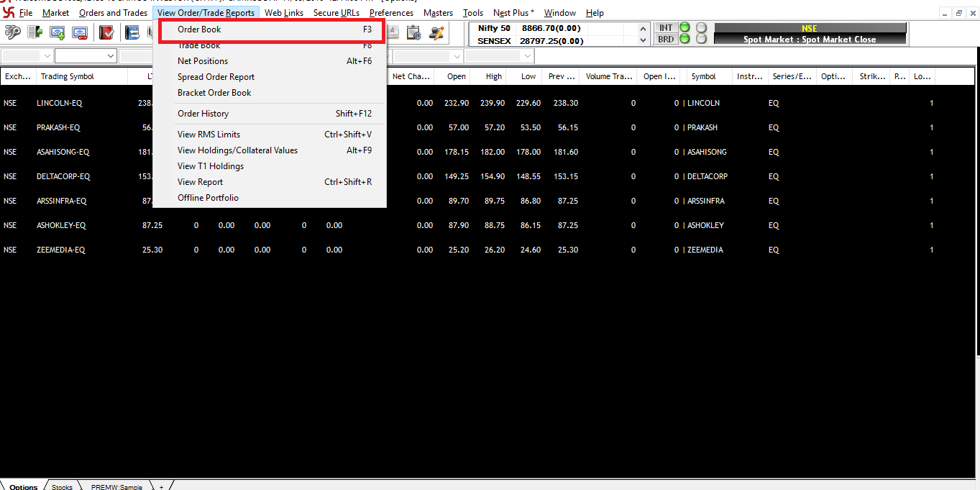Select View RMS Limits menu entry
The image size is (980, 490).
tap(270, 135)
